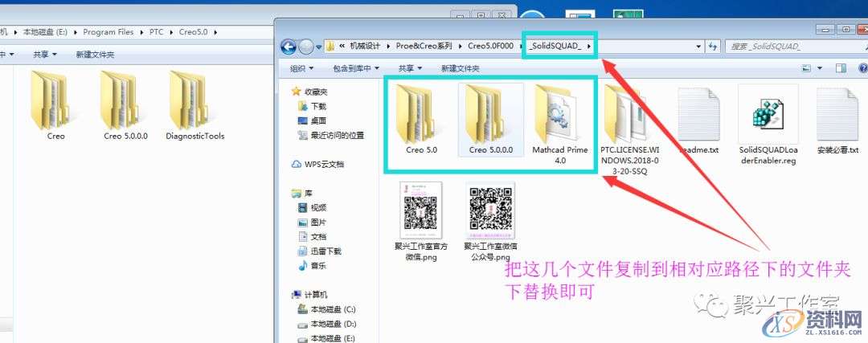Open 共享 menu in _SolidSQUAD_ window
The height and width of the screenshot is (343, 868).
tap(410, 68)
